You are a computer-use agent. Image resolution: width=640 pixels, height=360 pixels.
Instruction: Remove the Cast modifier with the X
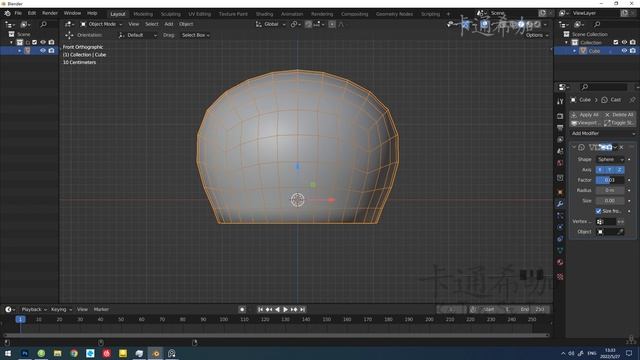click(622, 147)
